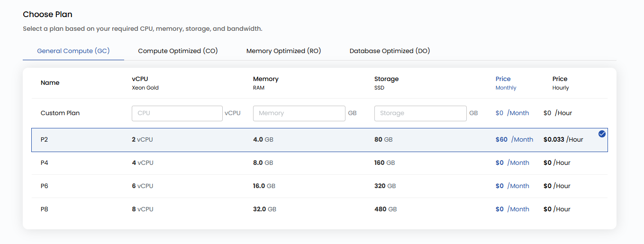Click the blue checkmark on P2 row
The image size is (644, 244).
(602, 134)
